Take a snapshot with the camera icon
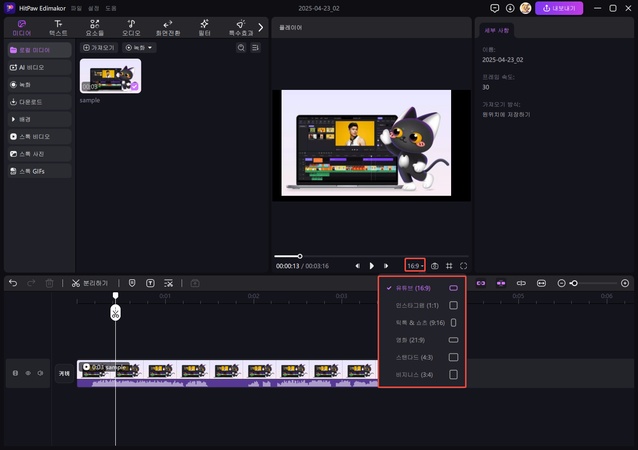638x450 pixels. 435,266
